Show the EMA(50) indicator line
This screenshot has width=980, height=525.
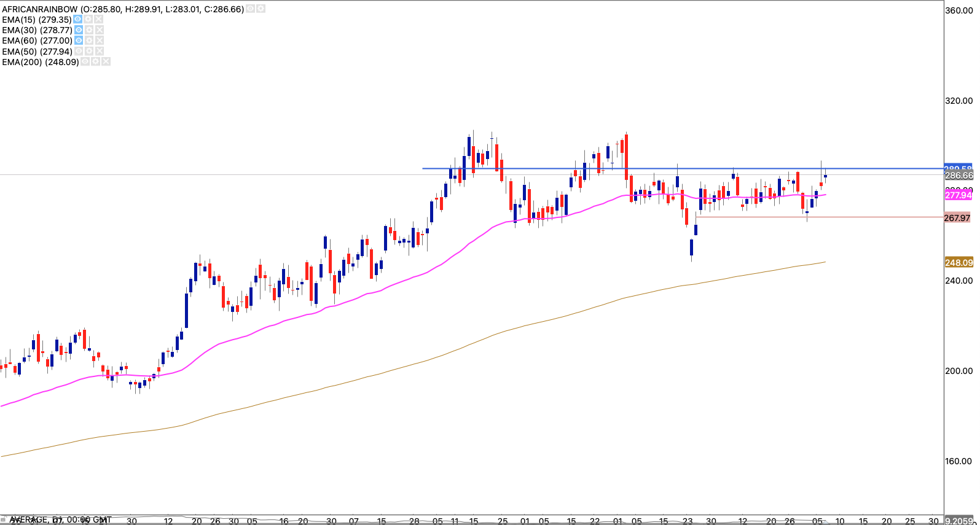pyautogui.click(x=79, y=52)
